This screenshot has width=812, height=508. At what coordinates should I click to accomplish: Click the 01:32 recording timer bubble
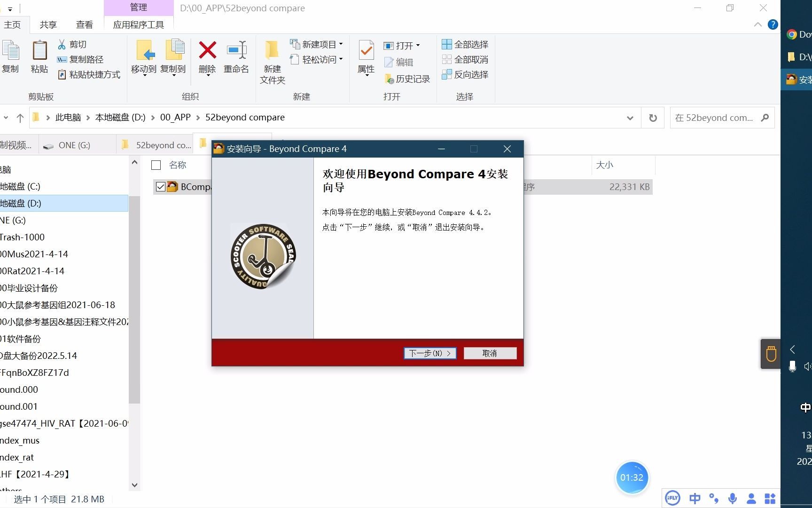tap(632, 477)
